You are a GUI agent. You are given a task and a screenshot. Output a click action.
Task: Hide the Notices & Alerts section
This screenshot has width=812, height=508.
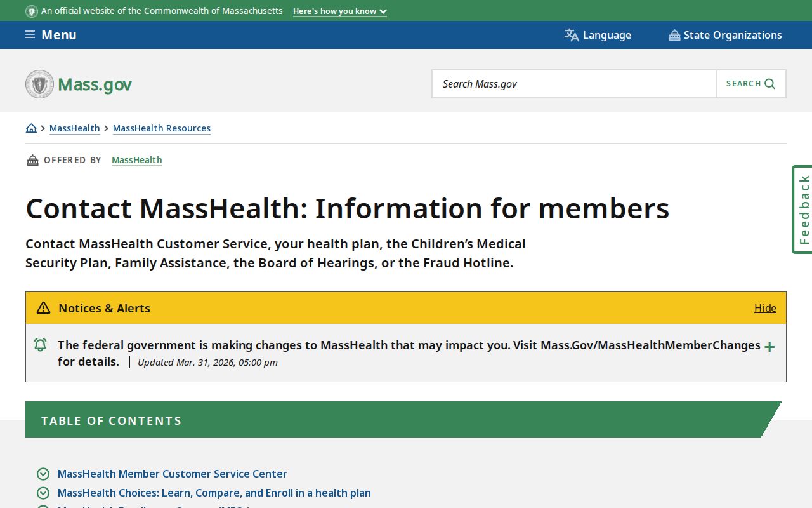(765, 308)
